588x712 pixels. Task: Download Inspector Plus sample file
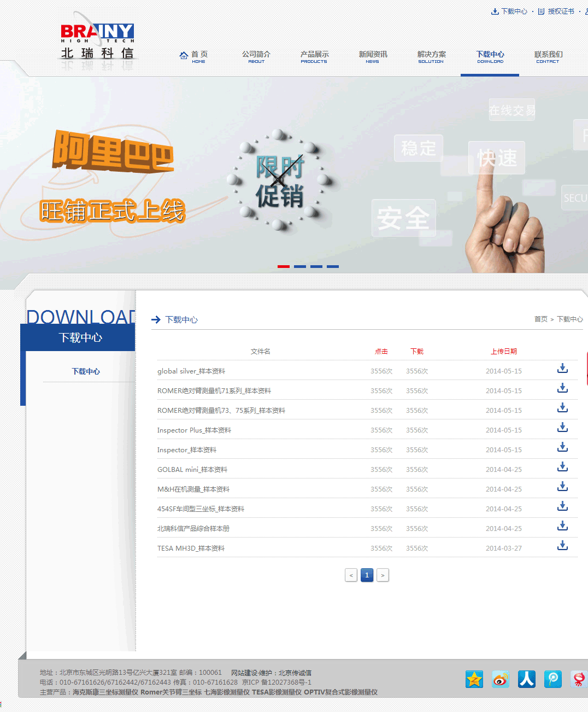(562, 428)
